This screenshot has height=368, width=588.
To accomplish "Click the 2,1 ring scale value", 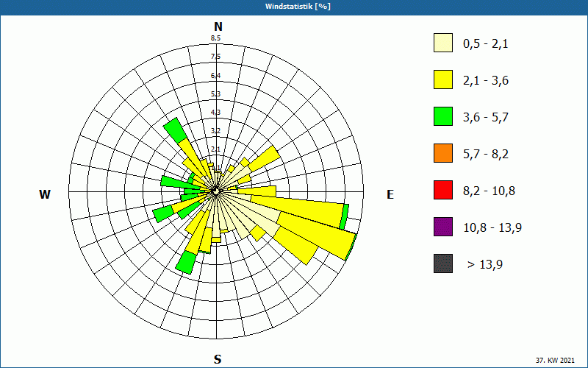I will click(215, 149).
